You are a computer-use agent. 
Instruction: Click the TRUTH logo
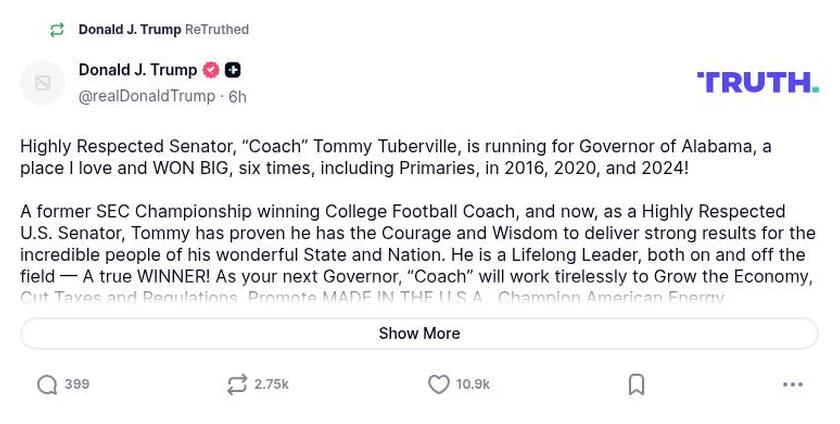coord(757,82)
